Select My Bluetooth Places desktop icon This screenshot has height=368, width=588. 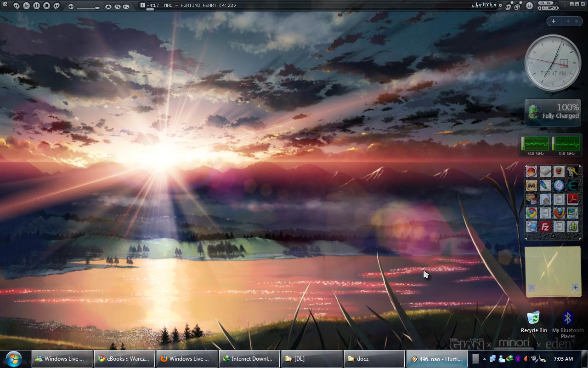(x=568, y=325)
